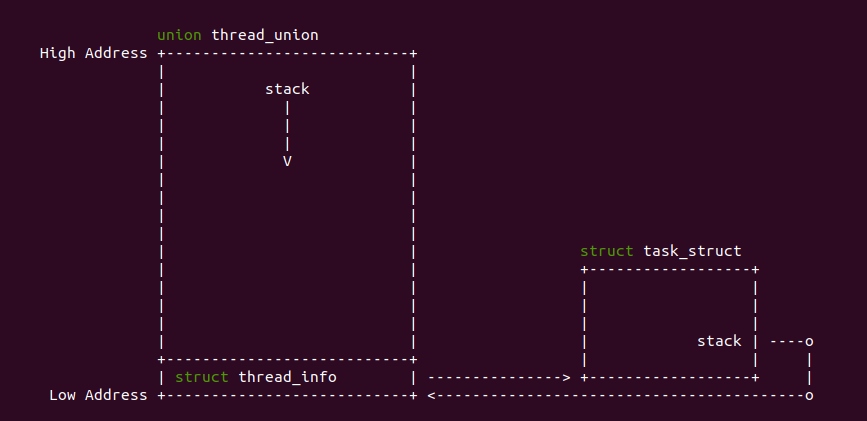Click the top-right corner of the thread_union box
This screenshot has width=867, height=421.
(413, 53)
